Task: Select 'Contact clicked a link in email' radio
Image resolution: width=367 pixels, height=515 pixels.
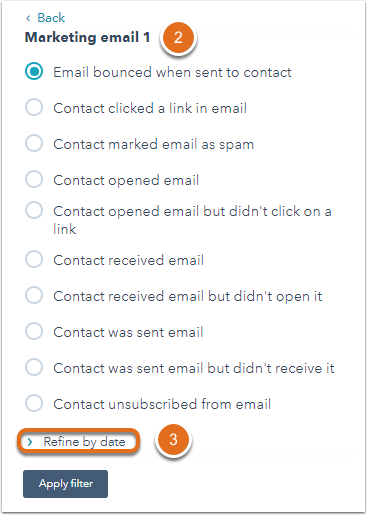Action: [34, 107]
